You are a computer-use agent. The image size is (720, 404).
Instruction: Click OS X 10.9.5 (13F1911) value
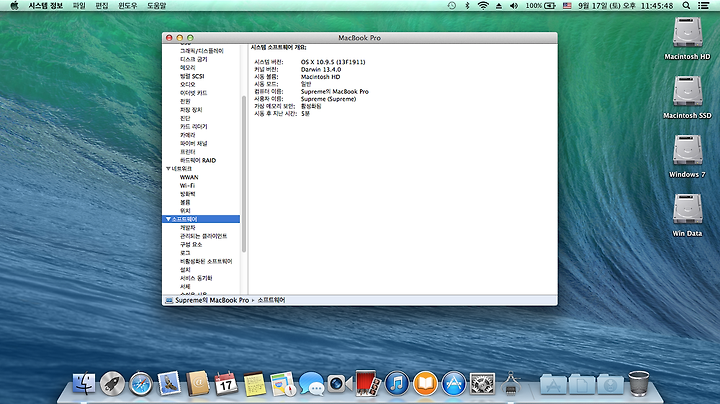333,62
